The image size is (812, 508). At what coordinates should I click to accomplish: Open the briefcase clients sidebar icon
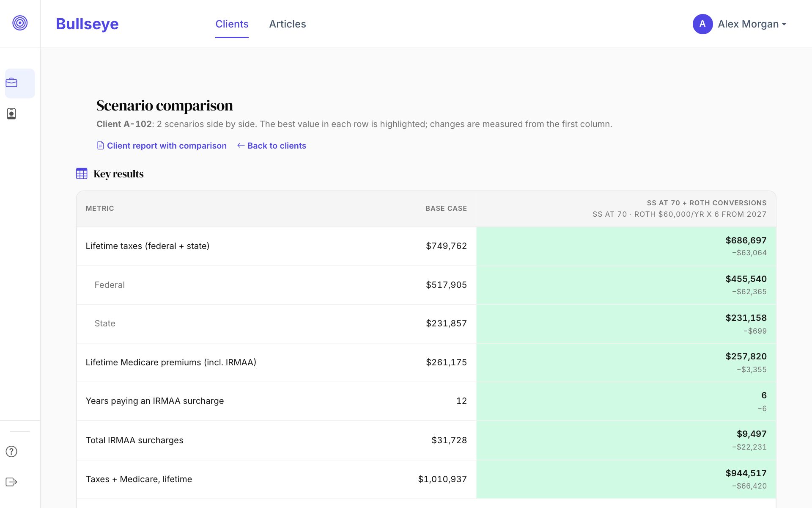[x=11, y=83]
